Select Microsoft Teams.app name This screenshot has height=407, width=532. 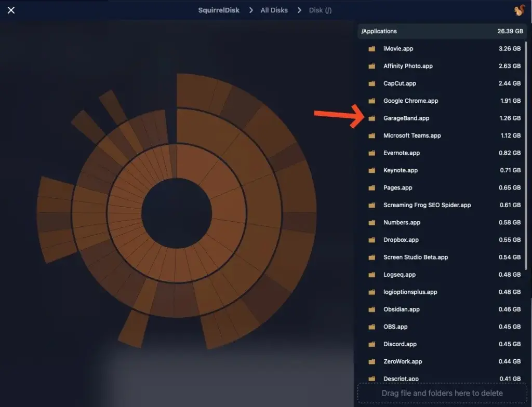coord(412,135)
